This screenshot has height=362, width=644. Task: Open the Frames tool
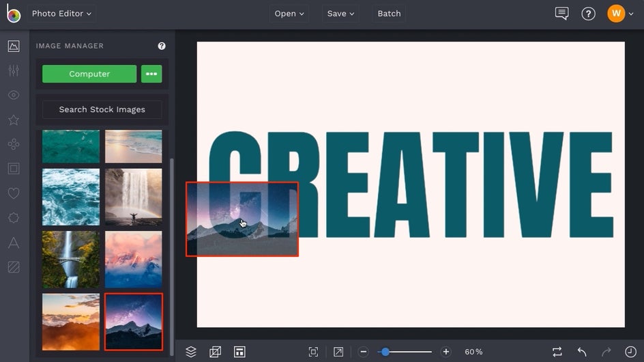(x=14, y=168)
